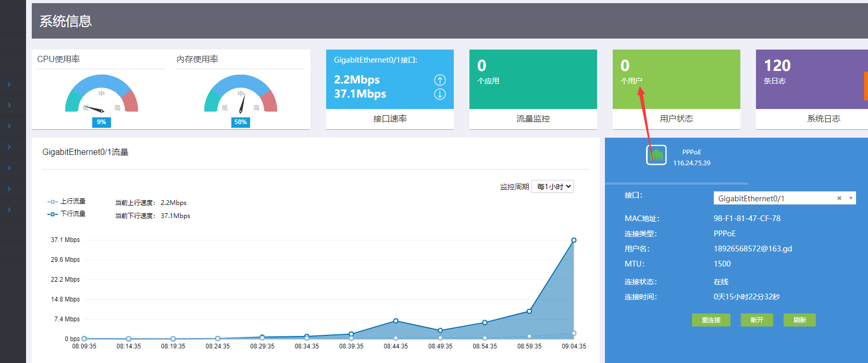Image resolution: width=868 pixels, height=363 pixels.
Task: Open the 监控周期 每1小时 dropdown
Action: [552, 187]
